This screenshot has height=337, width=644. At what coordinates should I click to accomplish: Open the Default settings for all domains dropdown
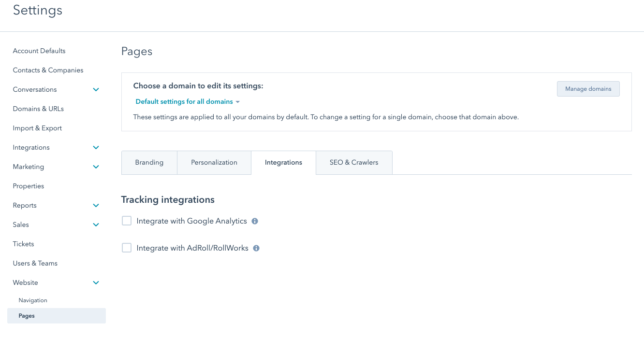click(187, 101)
